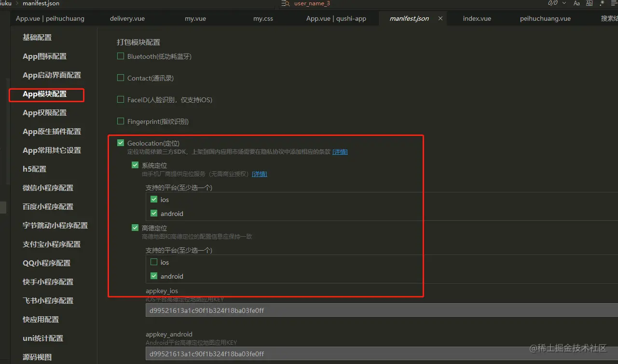618x364 pixels.
Task: Enable FaceID(人脸识别) module checkbox
Action: tap(121, 99)
